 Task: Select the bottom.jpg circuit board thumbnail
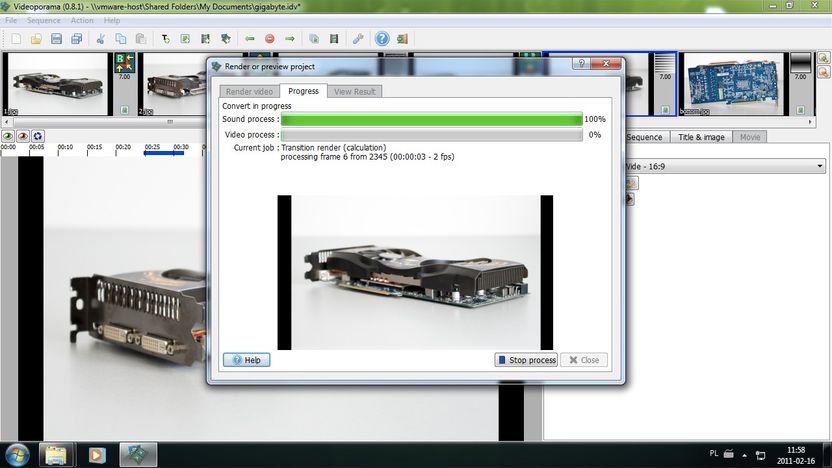tap(733, 84)
